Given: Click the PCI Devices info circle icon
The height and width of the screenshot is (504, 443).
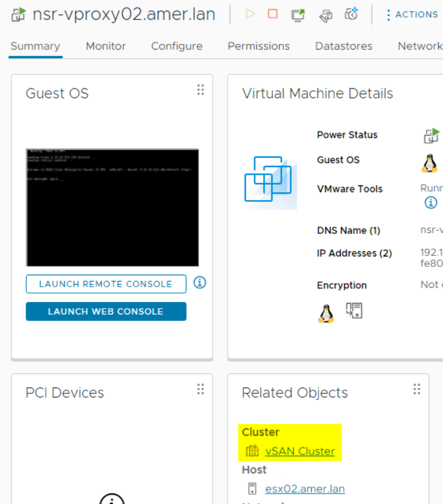Looking at the screenshot, I should (x=112, y=500).
